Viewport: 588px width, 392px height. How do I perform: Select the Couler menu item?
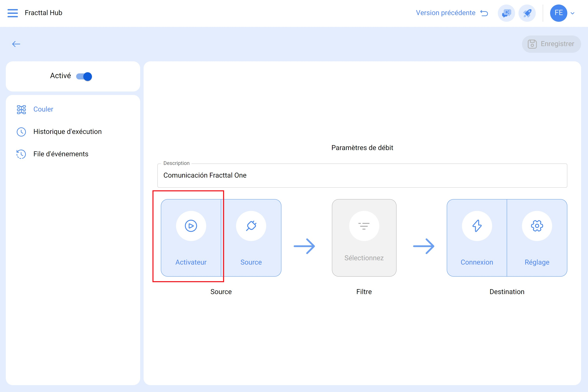(x=73, y=109)
